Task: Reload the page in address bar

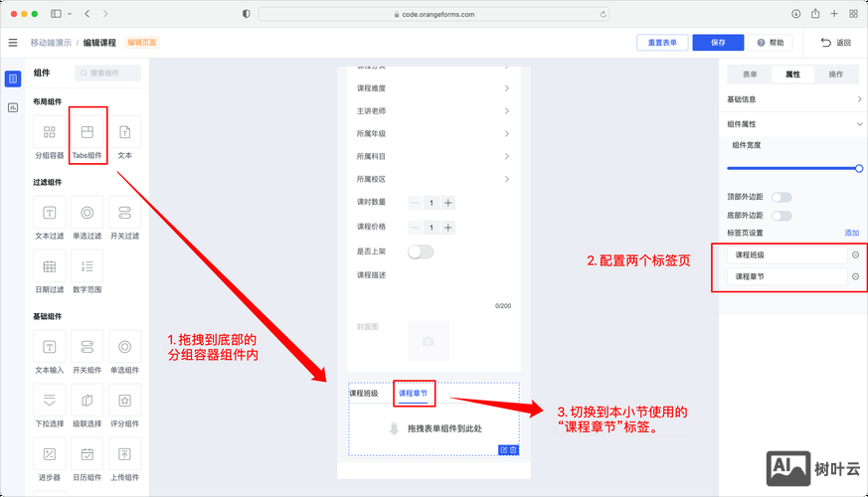Action: (x=603, y=14)
